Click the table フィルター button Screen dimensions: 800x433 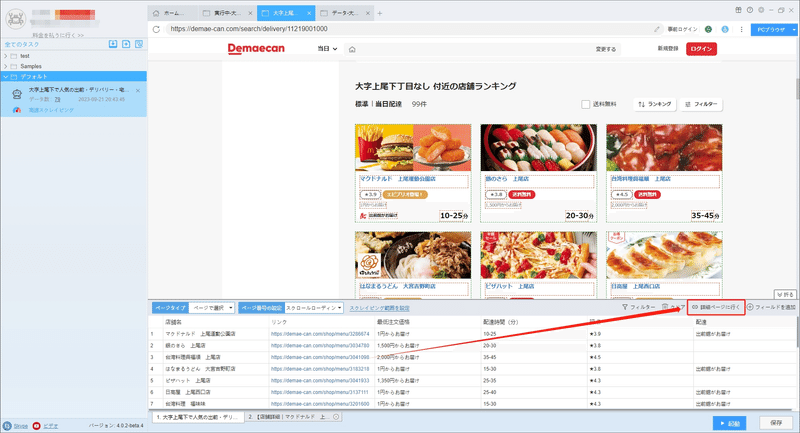pyautogui.click(x=638, y=307)
